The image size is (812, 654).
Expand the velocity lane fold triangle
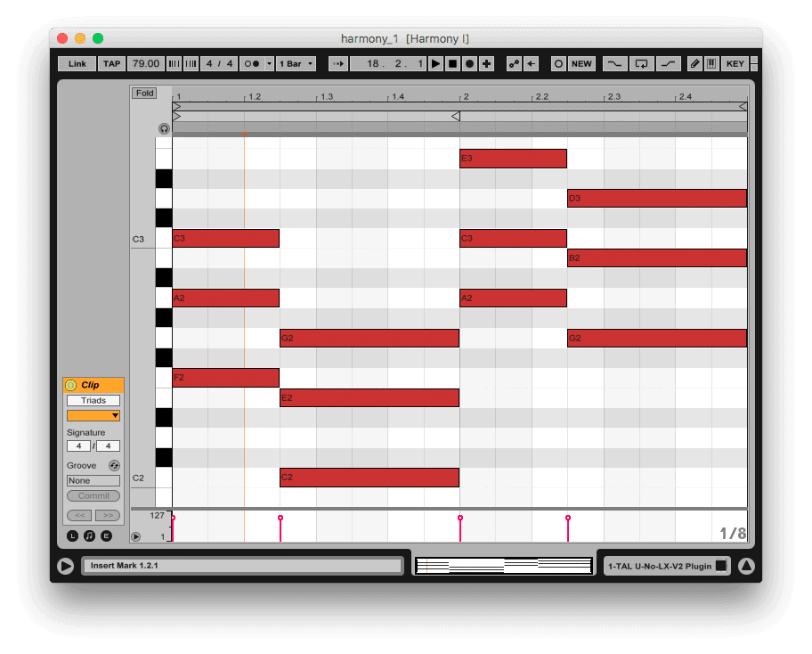(x=135, y=536)
